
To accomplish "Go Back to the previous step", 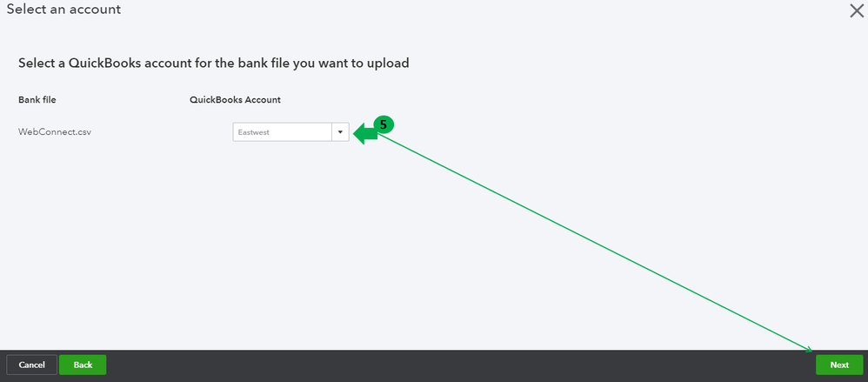I will click(83, 365).
